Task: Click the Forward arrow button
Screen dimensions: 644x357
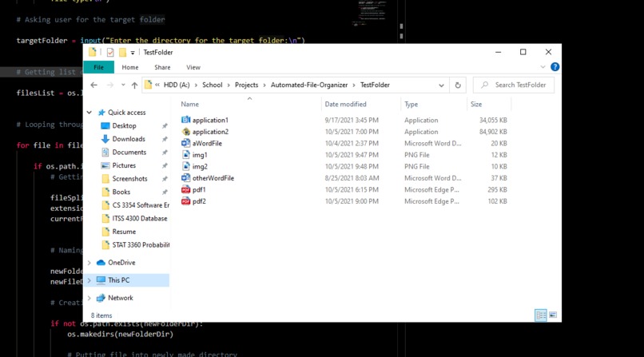Action: 110,85
